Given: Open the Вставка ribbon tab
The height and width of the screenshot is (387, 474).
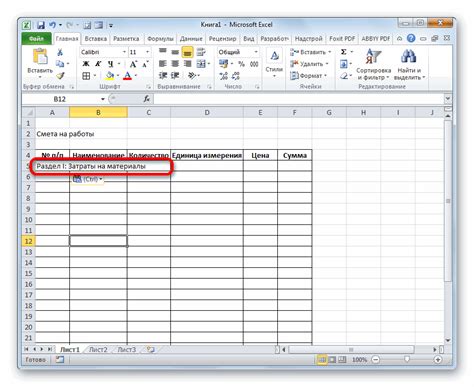Looking at the screenshot, I should (x=96, y=39).
